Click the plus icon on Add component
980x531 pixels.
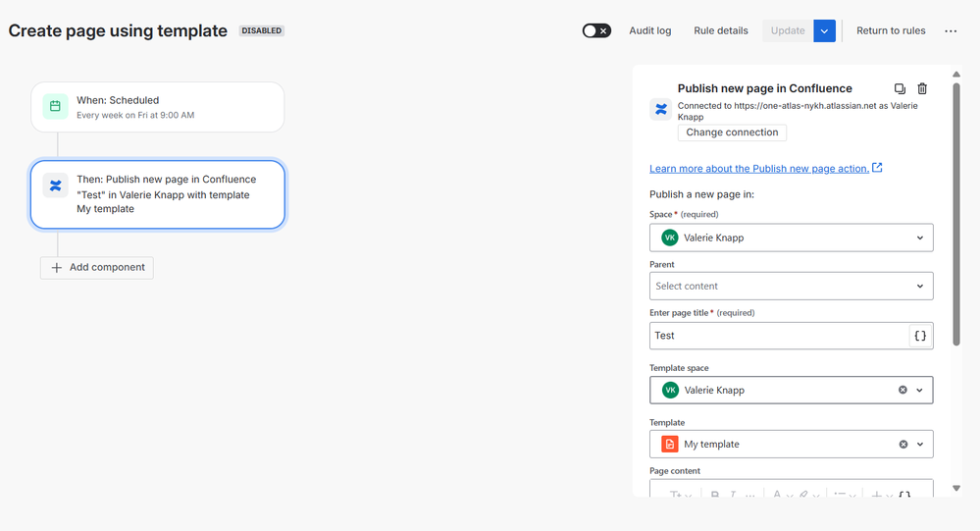pos(56,268)
